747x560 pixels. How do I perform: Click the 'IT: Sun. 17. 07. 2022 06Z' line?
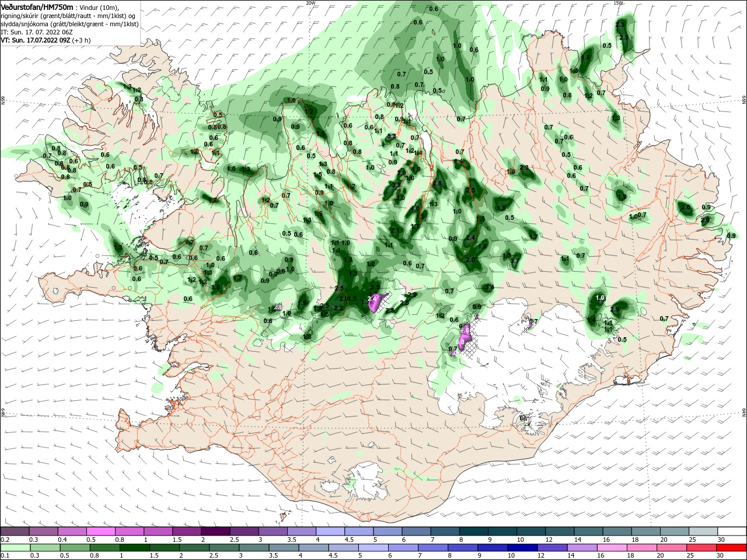point(36,32)
